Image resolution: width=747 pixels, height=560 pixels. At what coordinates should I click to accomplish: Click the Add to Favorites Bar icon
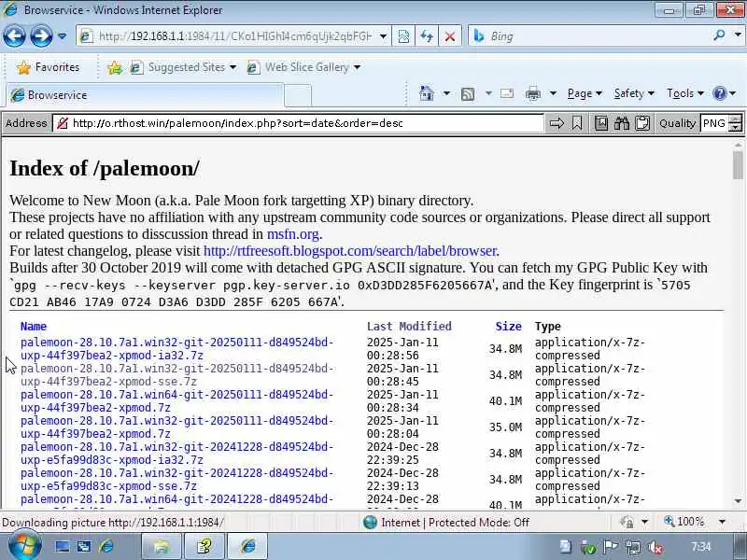[114, 67]
